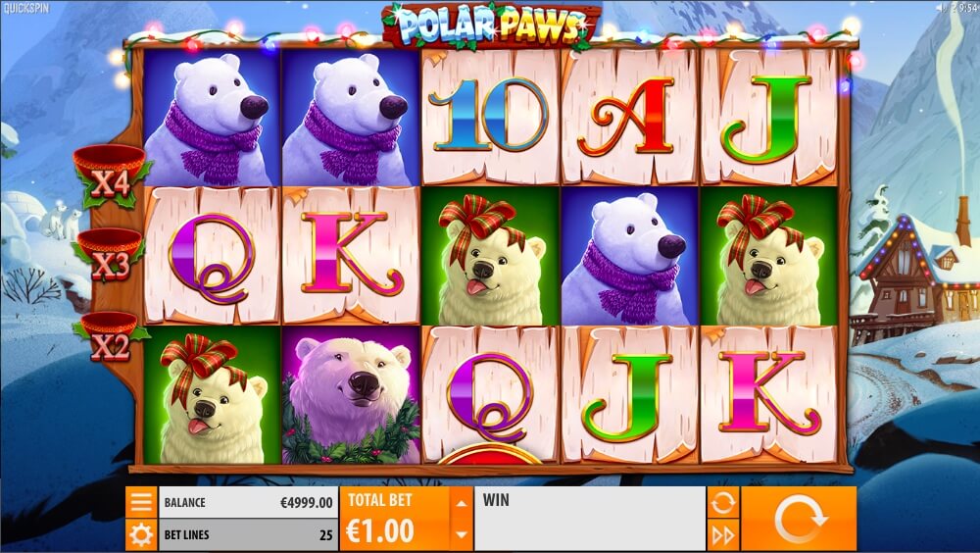Click the Quickspin logo
Screen dimensions: 980x553
point(26,8)
